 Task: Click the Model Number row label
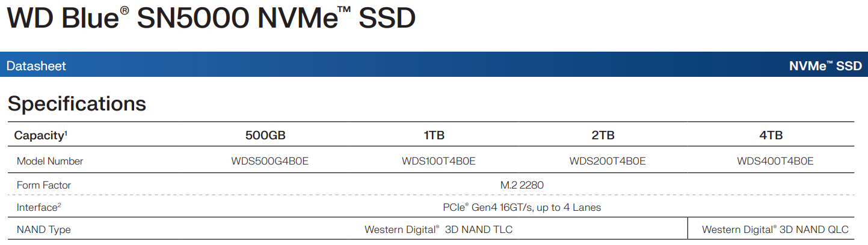pyautogui.click(x=50, y=161)
